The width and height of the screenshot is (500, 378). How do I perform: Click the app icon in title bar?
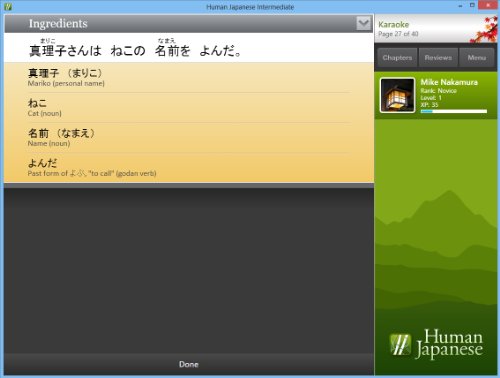(8, 7)
